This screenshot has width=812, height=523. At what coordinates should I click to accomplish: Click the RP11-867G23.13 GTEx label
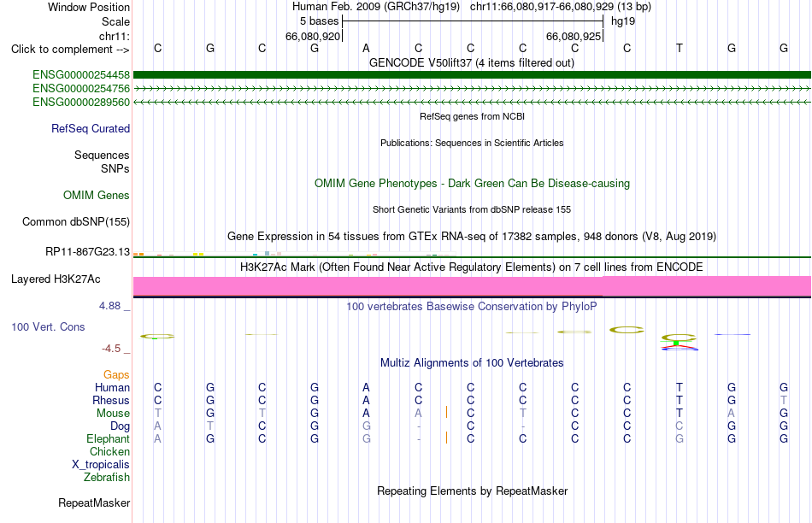(87, 251)
